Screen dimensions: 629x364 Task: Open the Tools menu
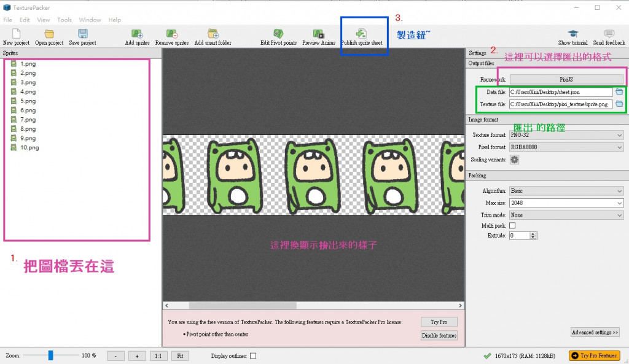(64, 20)
